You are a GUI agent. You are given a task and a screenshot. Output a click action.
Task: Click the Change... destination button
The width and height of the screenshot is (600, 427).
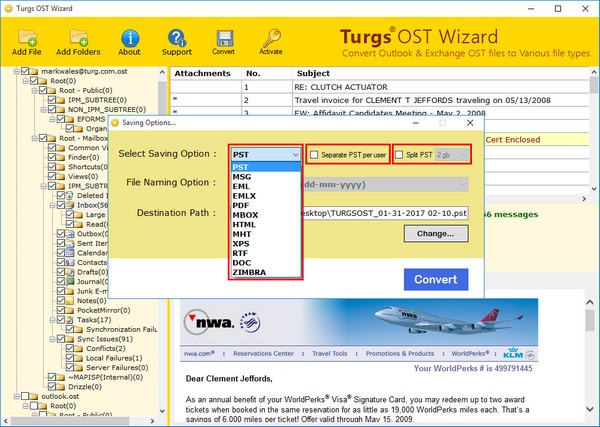pos(435,234)
